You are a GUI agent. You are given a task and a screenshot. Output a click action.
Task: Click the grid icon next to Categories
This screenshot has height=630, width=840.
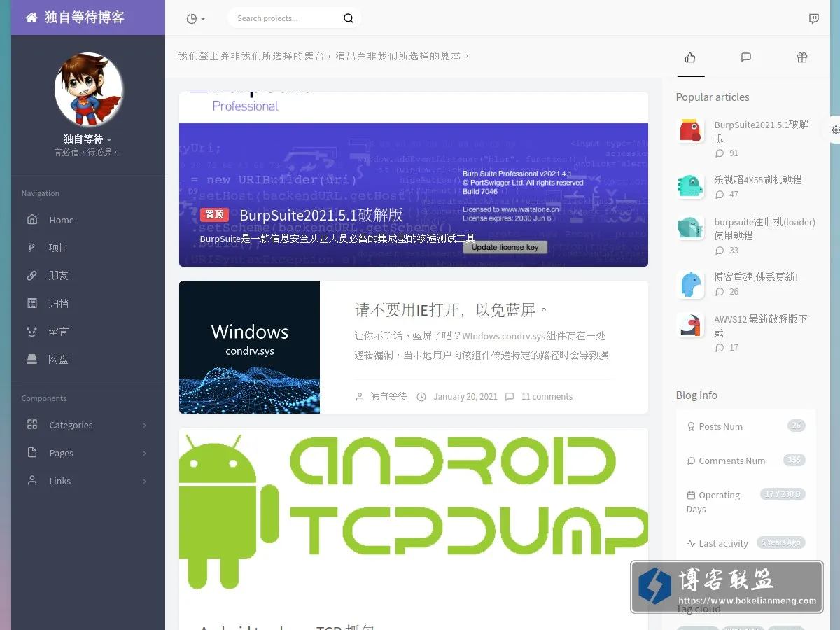(x=32, y=424)
